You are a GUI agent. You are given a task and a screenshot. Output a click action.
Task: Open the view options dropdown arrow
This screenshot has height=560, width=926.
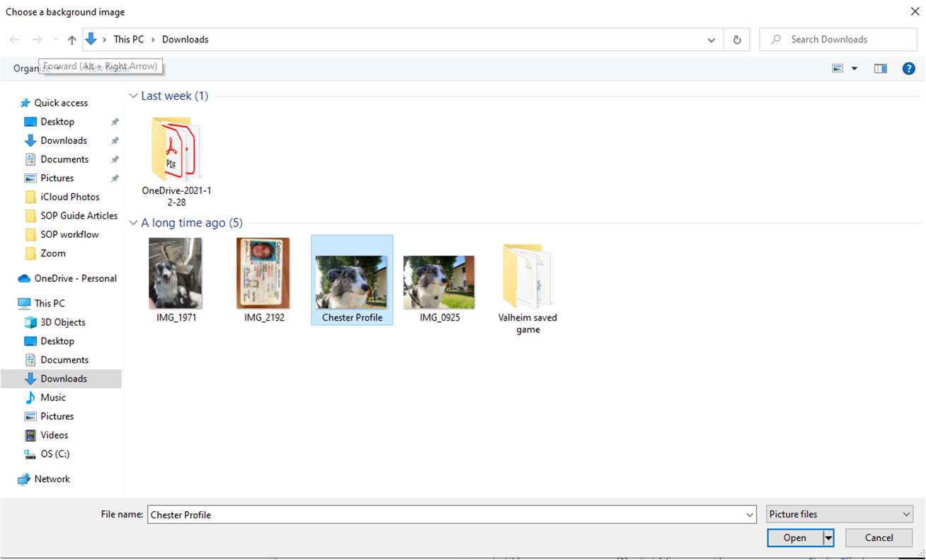[854, 69]
